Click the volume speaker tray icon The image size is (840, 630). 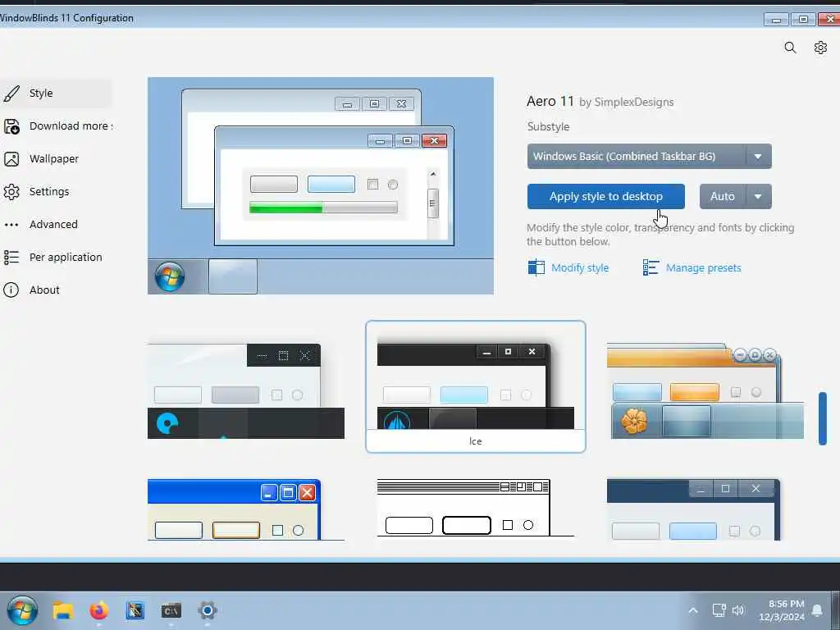point(738,610)
